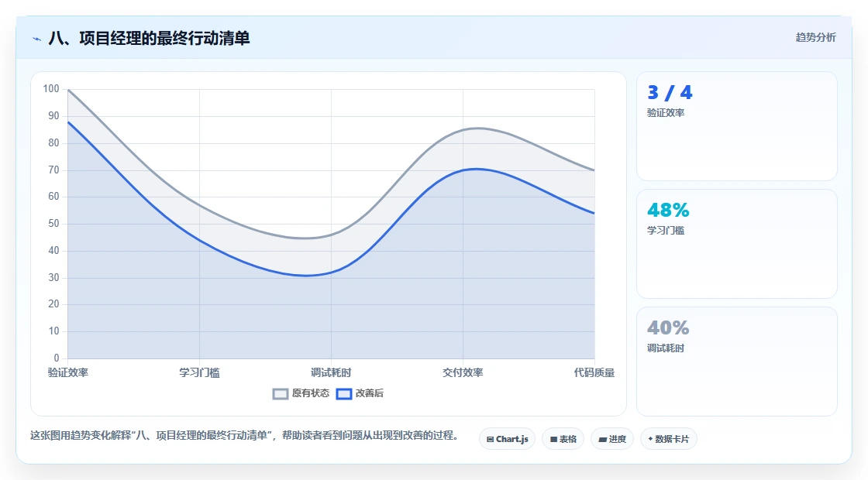Click the 学习门槛 x-axis label
This screenshot has height=480, width=868.
point(199,372)
